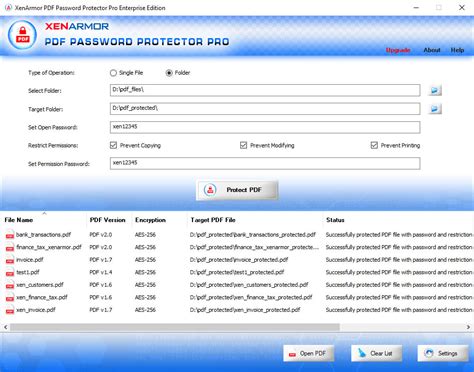Click the Open PDF button
474x372 pixels.
[x=308, y=353]
